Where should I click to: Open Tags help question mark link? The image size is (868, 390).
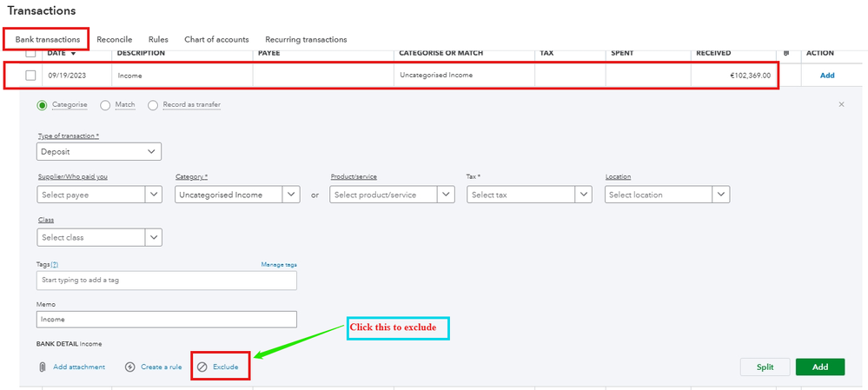[x=54, y=265]
